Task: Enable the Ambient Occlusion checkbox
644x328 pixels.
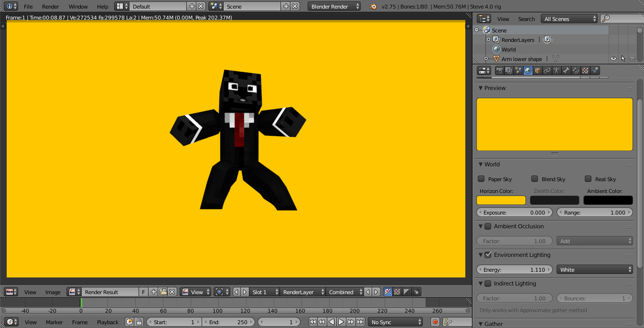Action: pyautogui.click(x=488, y=226)
